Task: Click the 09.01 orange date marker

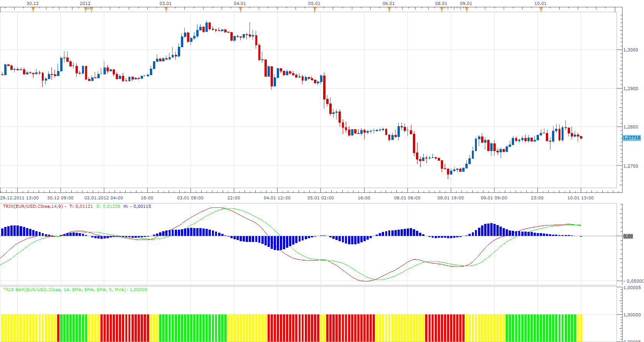Action: (467, 10)
